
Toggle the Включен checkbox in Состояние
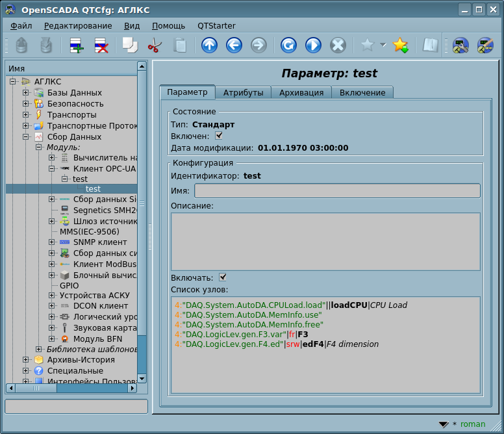(219, 136)
